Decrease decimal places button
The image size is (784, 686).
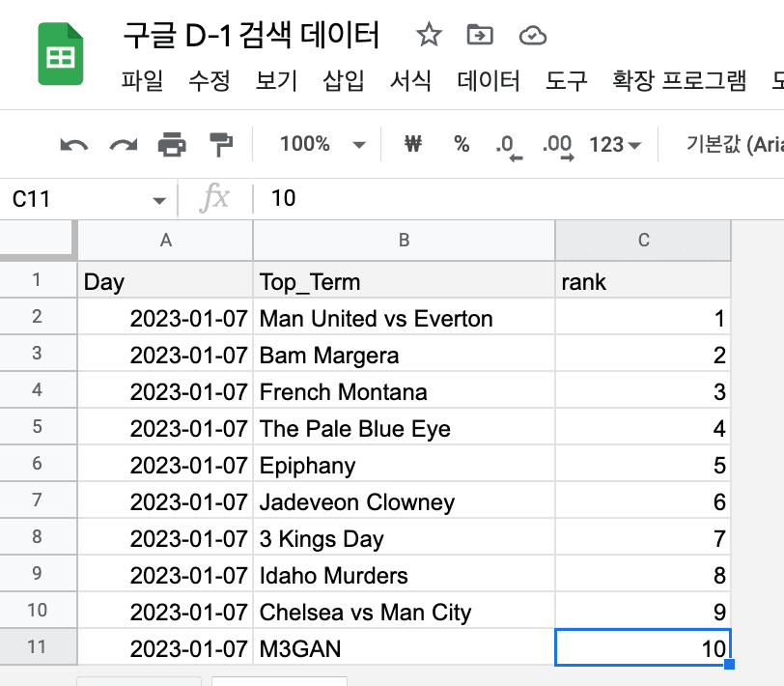[509, 147]
